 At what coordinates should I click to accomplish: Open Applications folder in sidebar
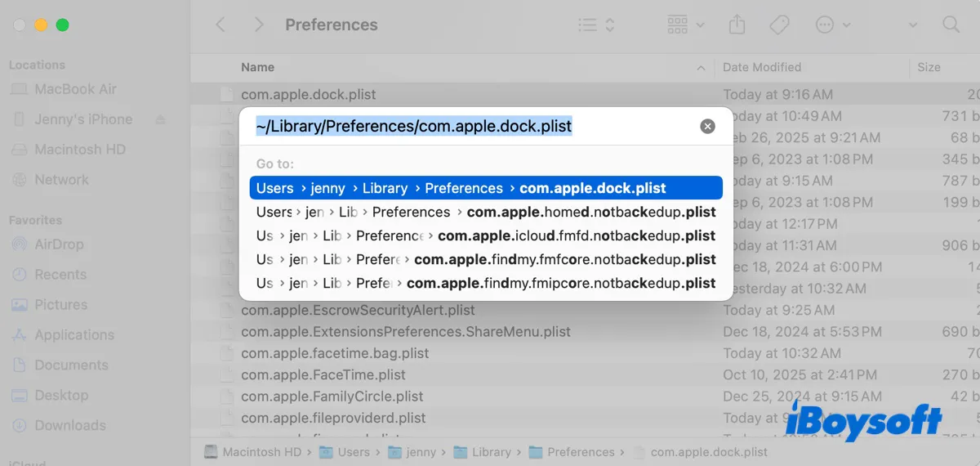tap(74, 335)
